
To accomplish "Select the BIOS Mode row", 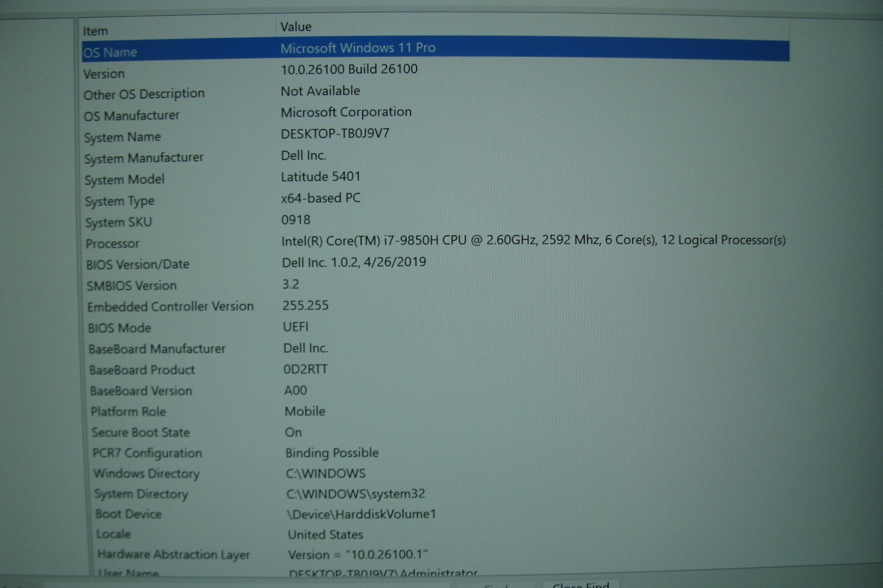I will point(120,328).
